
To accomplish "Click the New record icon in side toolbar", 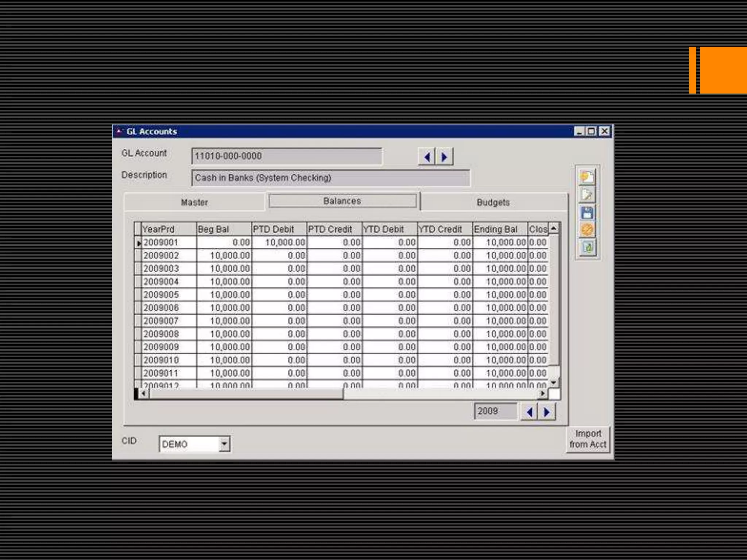I will click(587, 177).
